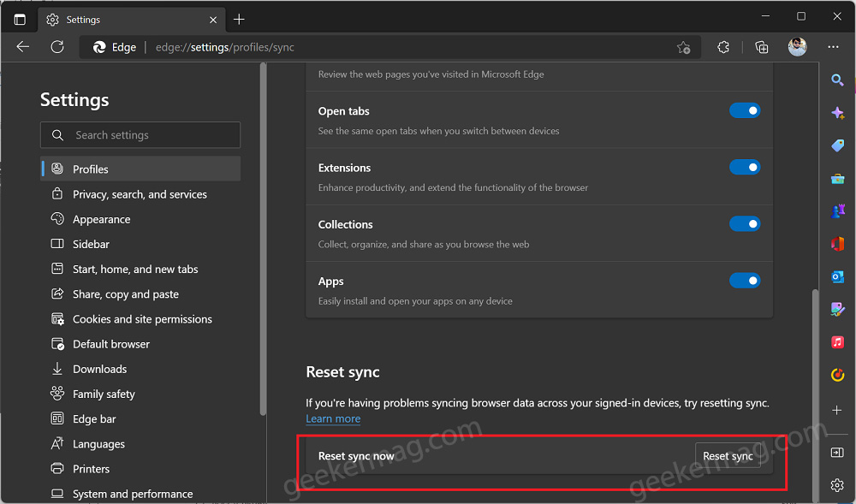Screen dimensions: 856x504
Task: Select Profiles in settings menu
Action: click(x=140, y=169)
